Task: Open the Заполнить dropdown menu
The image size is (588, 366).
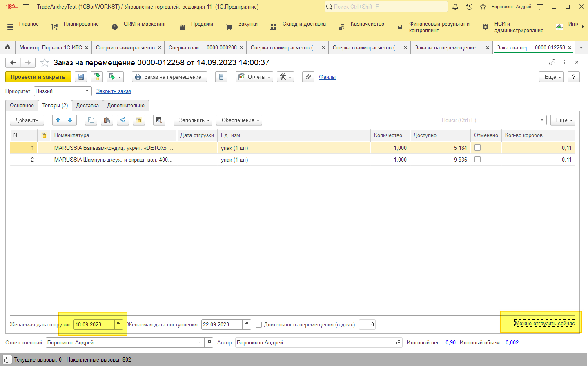Action: (x=194, y=120)
